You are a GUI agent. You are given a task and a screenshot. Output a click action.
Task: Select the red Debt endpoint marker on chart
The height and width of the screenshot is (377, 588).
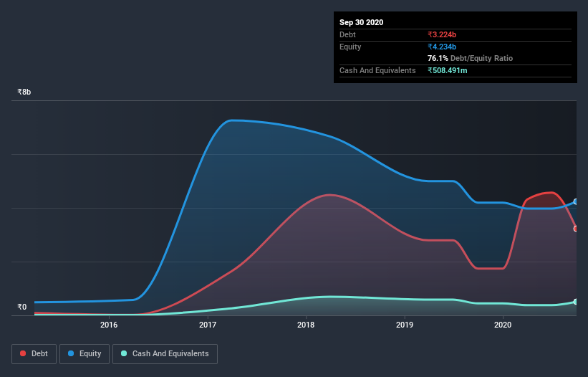pyautogui.click(x=576, y=229)
